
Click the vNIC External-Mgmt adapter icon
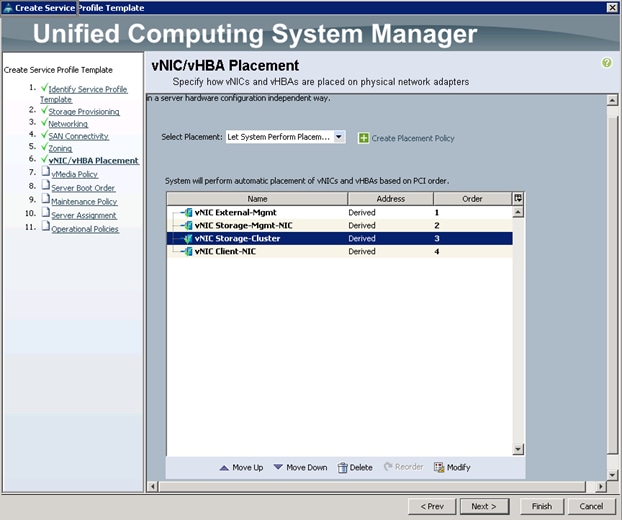[x=188, y=213]
